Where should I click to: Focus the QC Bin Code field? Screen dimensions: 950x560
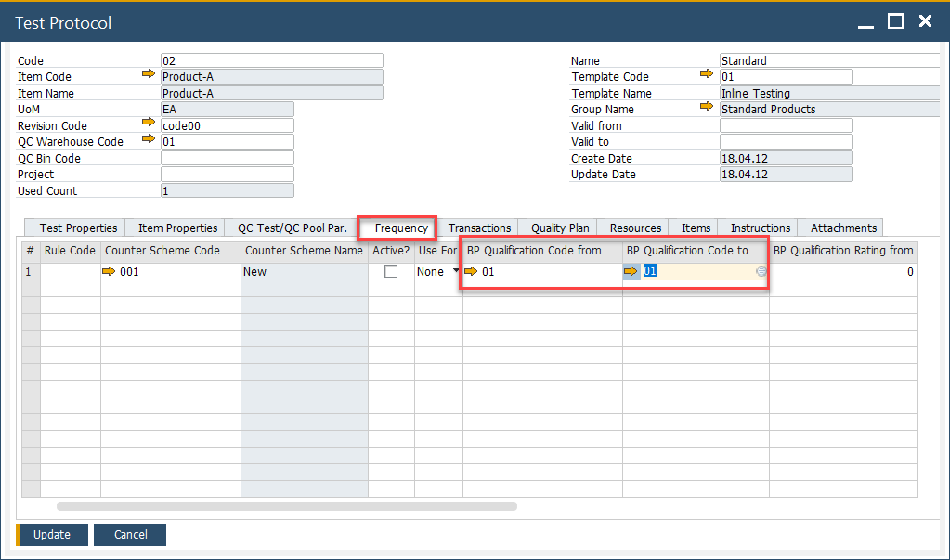pyautogui.click(x=227, y=158)
